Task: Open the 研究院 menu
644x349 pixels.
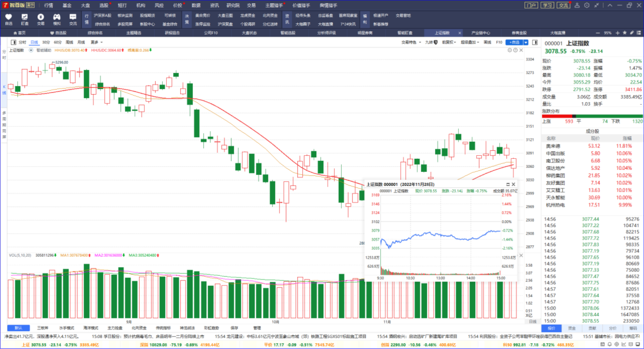Action: point(233,5)
